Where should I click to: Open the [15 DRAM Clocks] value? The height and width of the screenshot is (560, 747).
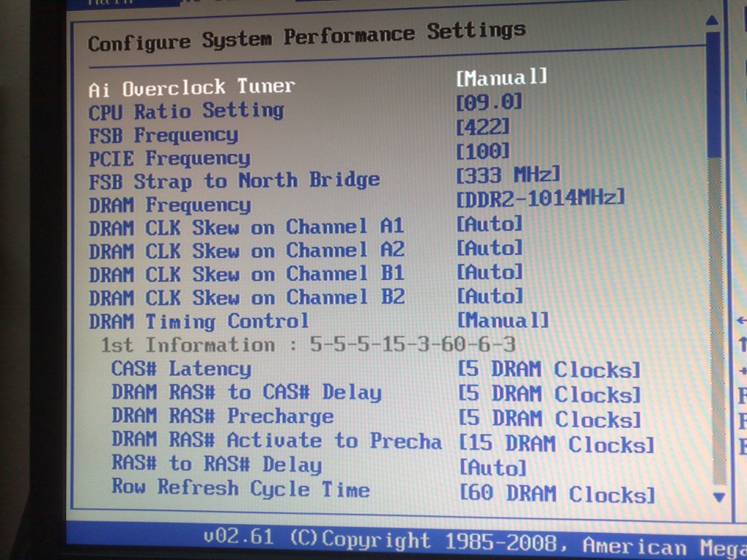coord(557,444)
